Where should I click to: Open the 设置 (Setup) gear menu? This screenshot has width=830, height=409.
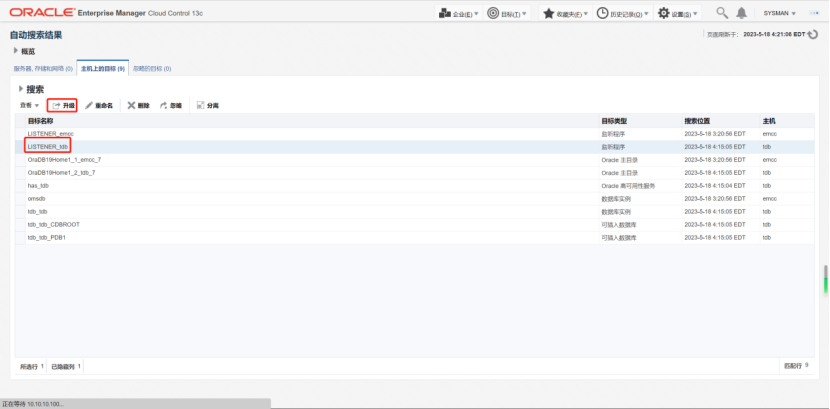[678, 13]
